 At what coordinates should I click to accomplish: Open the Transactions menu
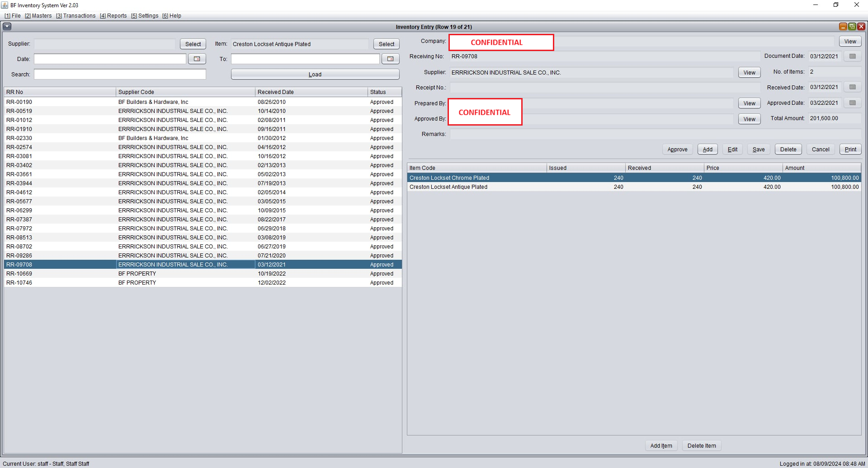click(75, 16)
